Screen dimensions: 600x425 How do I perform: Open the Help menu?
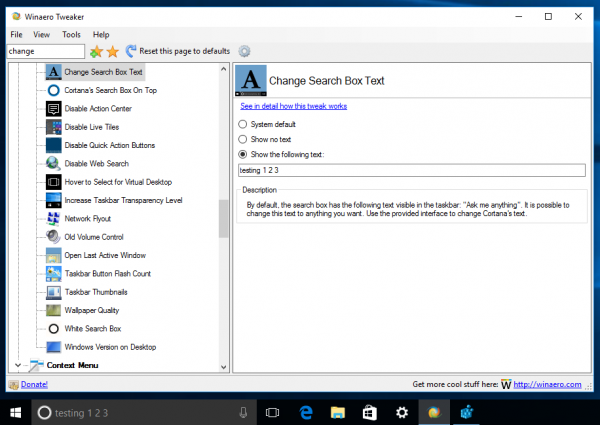[101, 35]
